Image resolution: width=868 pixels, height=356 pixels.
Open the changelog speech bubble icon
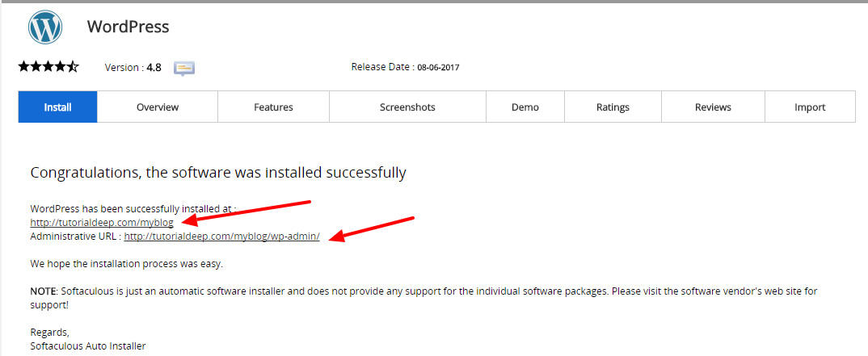[x=184, y=69]
